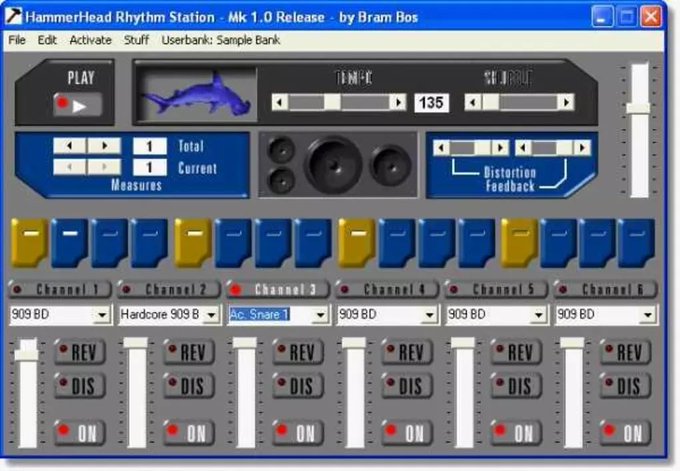Image resolution: width=680 pixels, height=471 pixels.
Task: Decrease tempo with the left arrow
Action: 280,103
